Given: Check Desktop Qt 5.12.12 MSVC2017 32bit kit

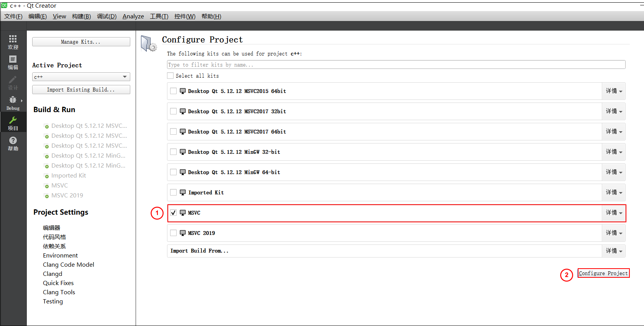Looking at the screenshot, I should [x=174, y=111].
